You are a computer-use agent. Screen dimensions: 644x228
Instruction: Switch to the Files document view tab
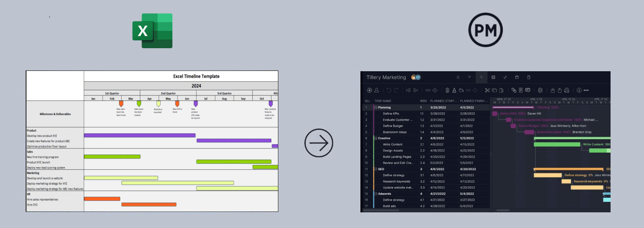(529, 77)
